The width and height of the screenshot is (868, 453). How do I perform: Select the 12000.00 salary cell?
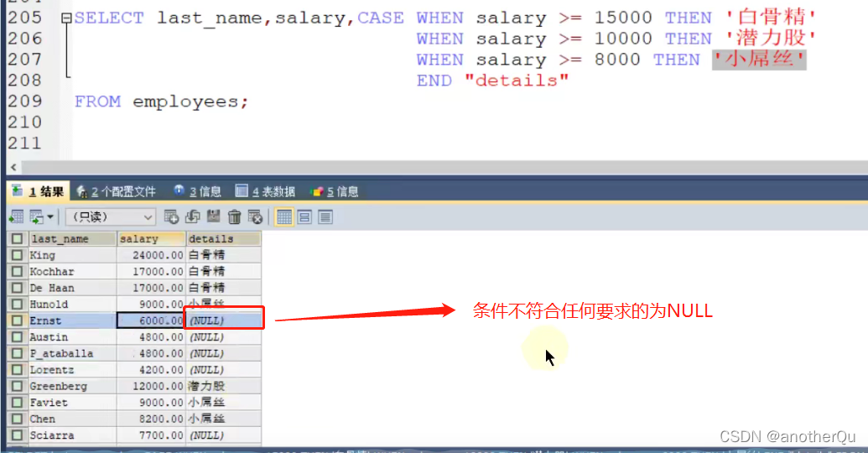[x=151, y=386]
